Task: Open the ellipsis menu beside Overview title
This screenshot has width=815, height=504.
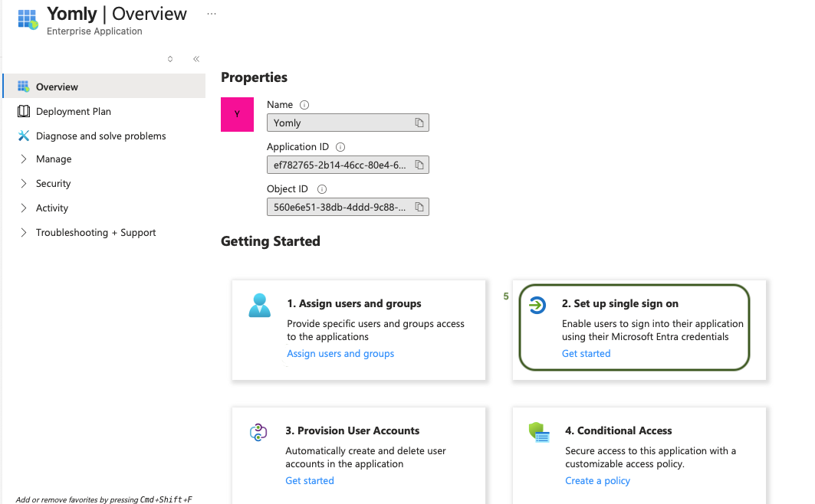Action: [212, 14]
